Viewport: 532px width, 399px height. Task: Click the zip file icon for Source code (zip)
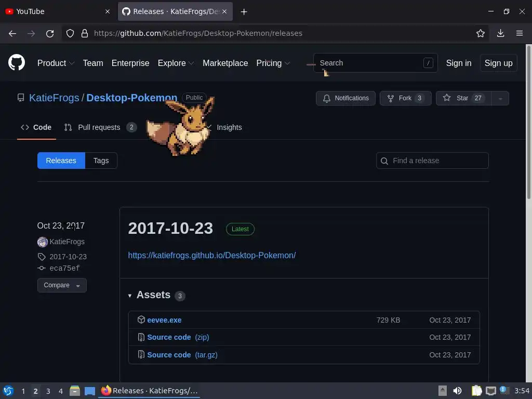[141, 337]
